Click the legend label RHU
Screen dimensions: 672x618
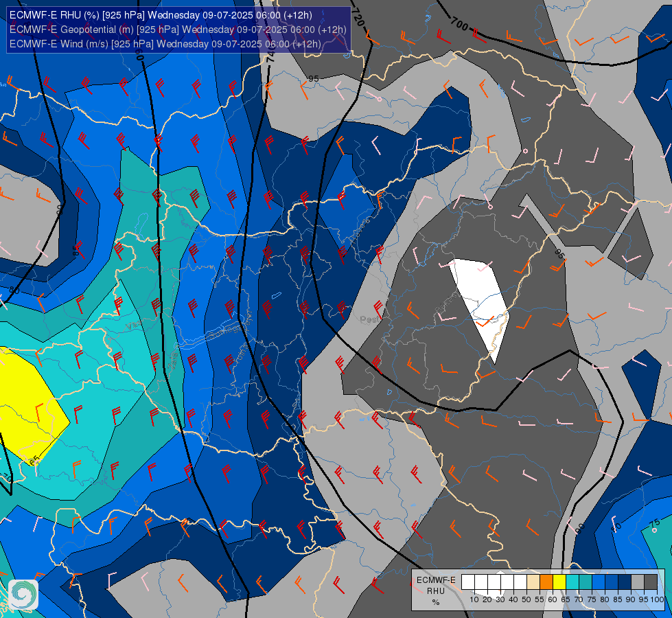click(436, 591)
